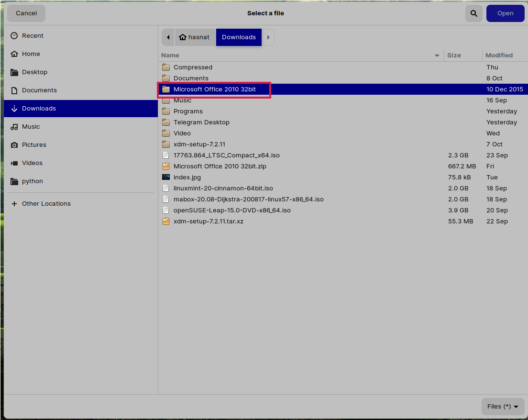Click the path bar forward arrow
Screen dimensions: 528x420
pos(268,37)
